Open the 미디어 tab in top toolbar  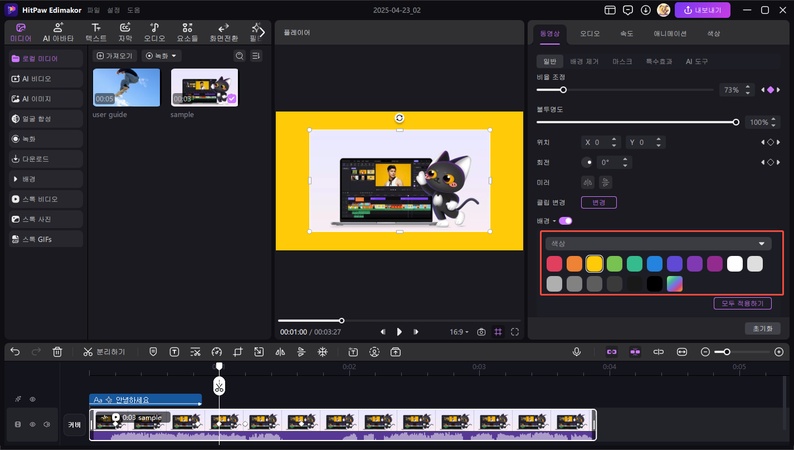(x=21, y=32)
